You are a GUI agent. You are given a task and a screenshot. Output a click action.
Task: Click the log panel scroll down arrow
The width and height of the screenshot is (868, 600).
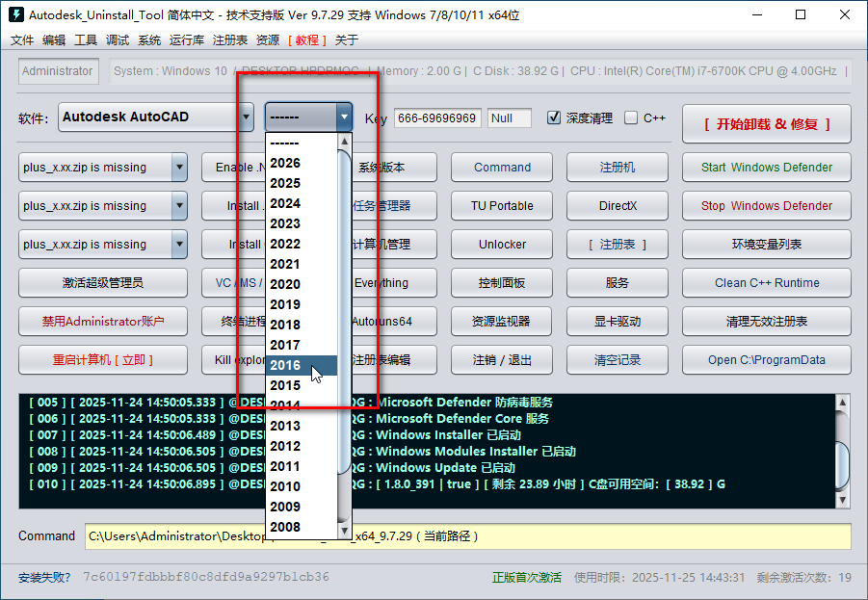(x=842, y=501)
